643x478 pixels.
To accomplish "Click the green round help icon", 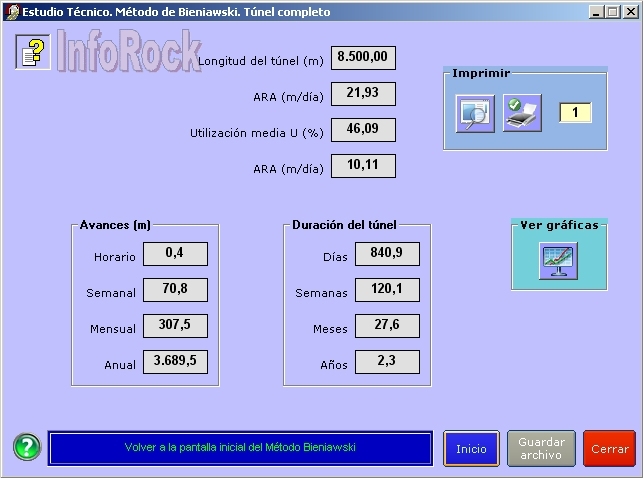I will click(x=27, y=448).
